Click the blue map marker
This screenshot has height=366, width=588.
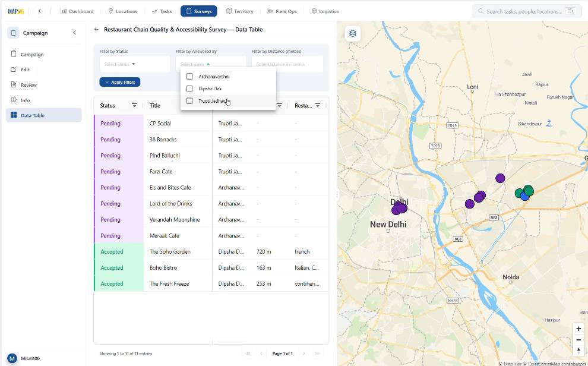click(524, 196)
